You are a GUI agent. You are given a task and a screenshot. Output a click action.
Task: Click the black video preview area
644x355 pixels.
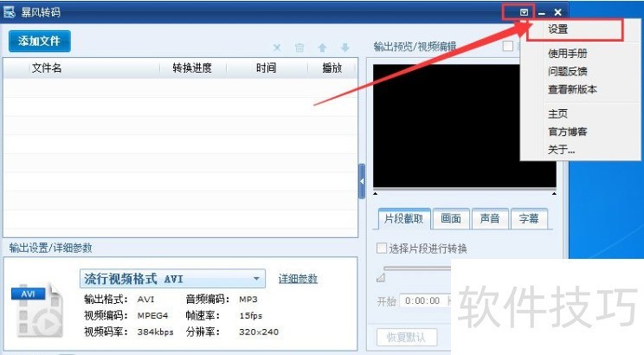465,126
